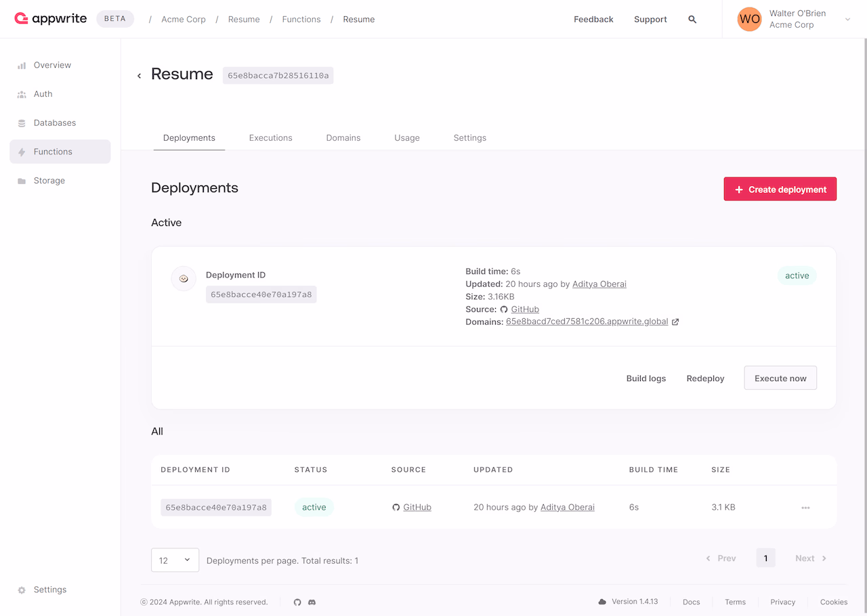Open the GitHub source link in active card
The width and height of the screenshot is (867, 616).
click(x=525, y=309)
